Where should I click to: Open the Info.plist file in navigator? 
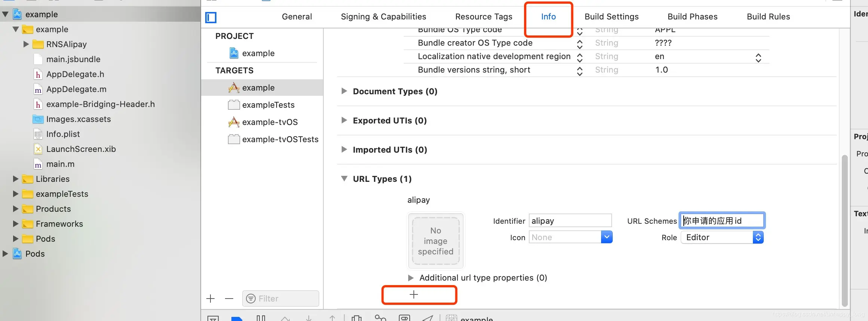coord(63,134)
